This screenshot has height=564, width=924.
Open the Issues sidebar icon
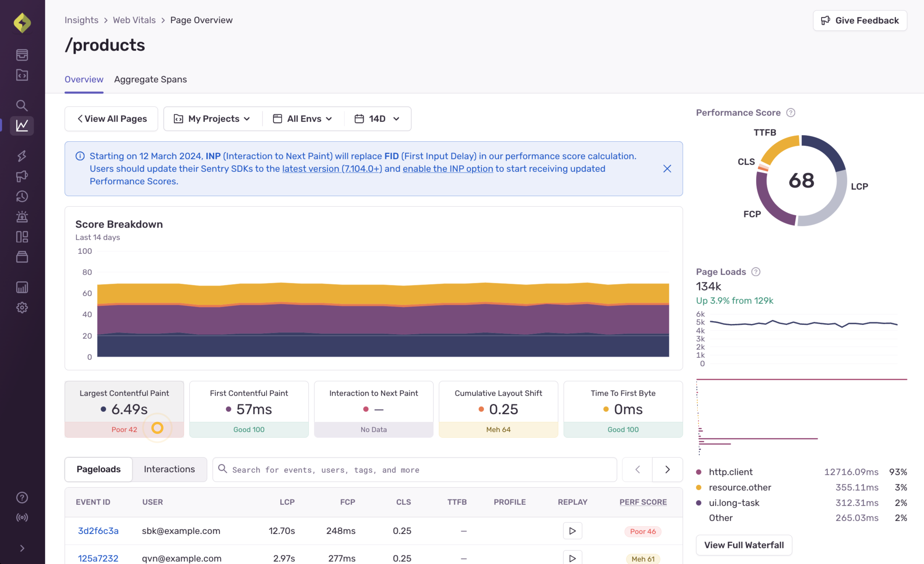(x=22, y=55)
